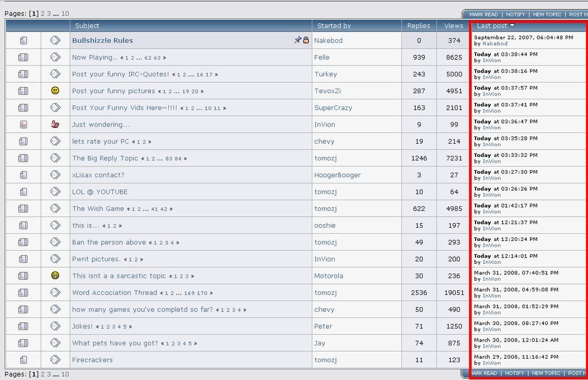Toggle sort arrow next to Last post
Viewport: 588px width, 380px height.
coord(512,25)
